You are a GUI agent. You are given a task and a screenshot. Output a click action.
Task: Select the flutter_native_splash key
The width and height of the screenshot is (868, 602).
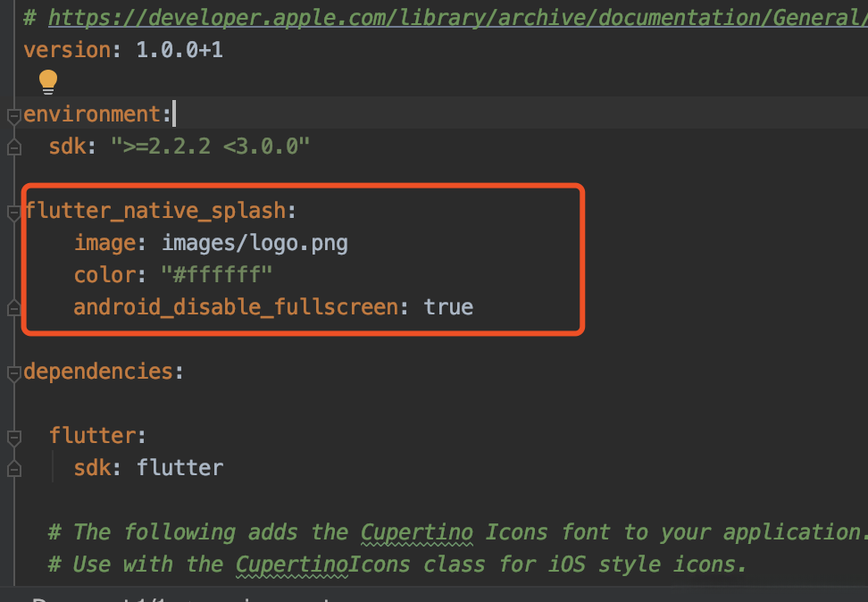click(x=155, y=212)
